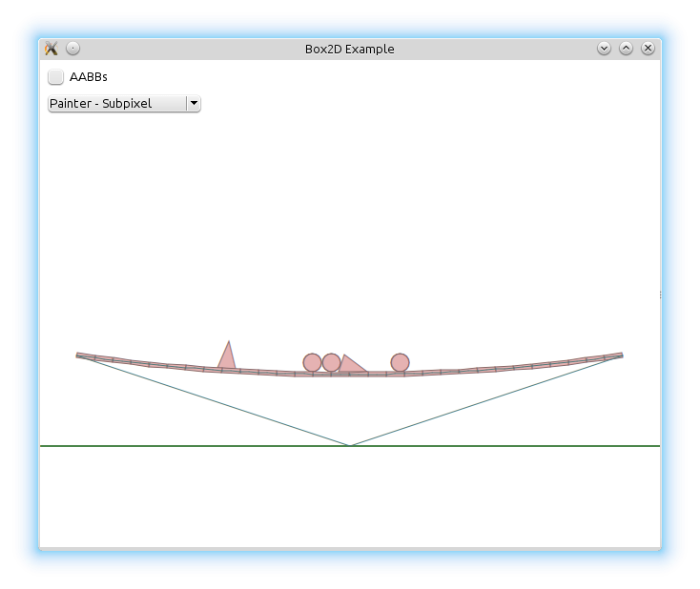Image resolution: width=700 pixels, height=589 pixels.
Task: Click the arrow on the painter dropdown
Action: [194, 103]
